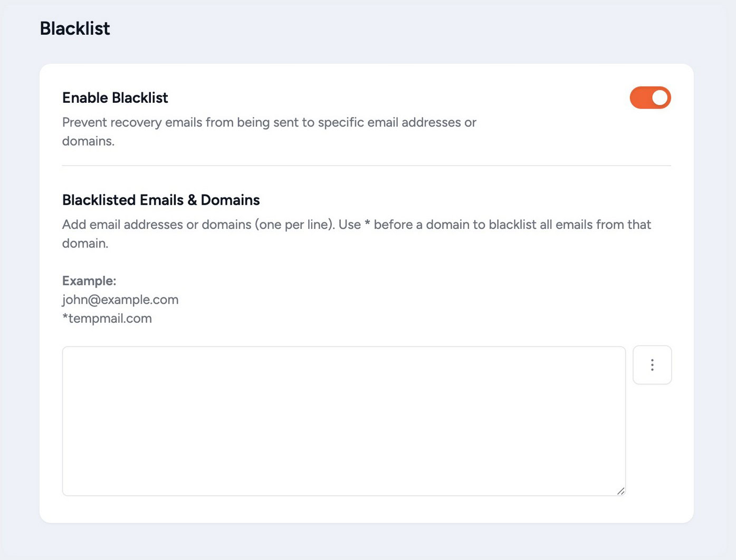This screenshot has width=736, height=560.
Task: Click the Enable Blacklist switch control
Action: (650, 98)
